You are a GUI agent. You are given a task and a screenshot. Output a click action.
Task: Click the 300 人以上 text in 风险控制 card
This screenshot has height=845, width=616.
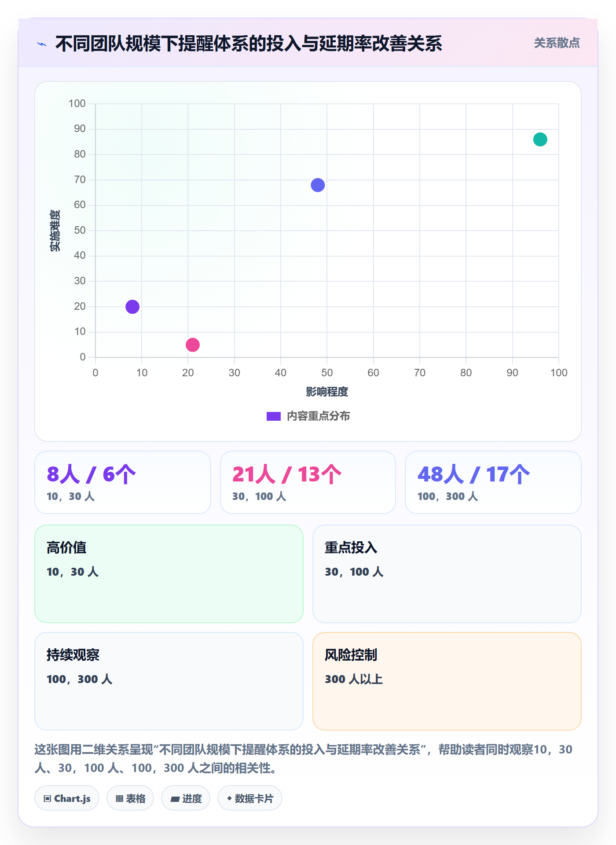(x=354, y=679)
